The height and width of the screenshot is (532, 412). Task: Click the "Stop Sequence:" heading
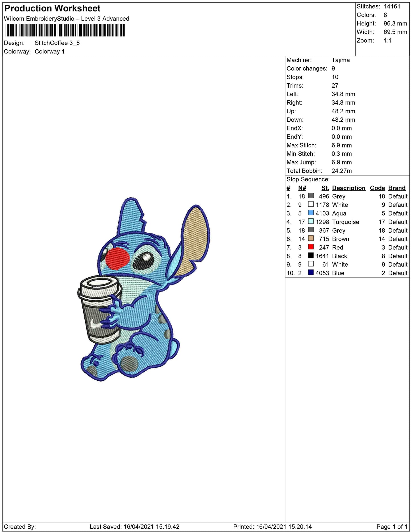pos(308,180)
